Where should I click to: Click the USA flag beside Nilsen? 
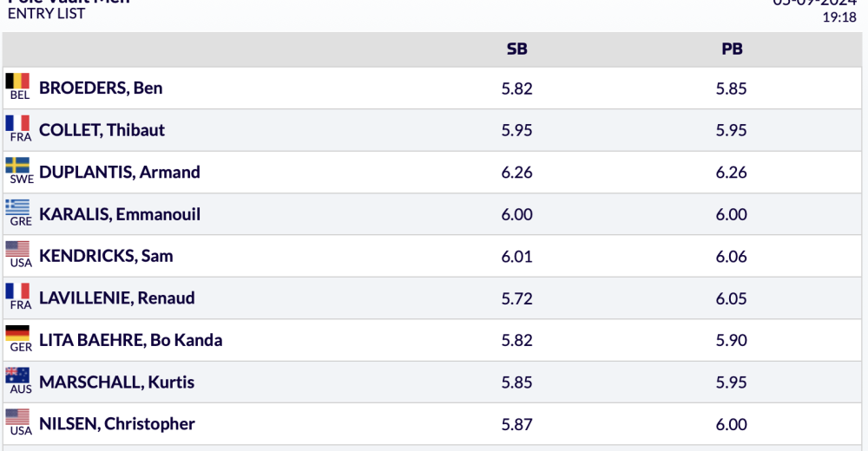pyautogui.click(x=18, y=417)
